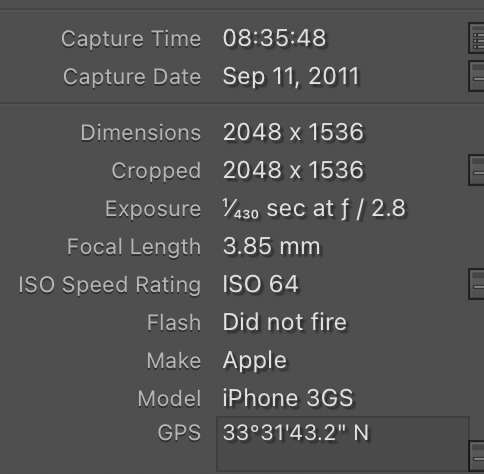The image size is (484, 474).
Task: Click the Dimensions value 2048 x 1536
Action: tap(293, 132)
